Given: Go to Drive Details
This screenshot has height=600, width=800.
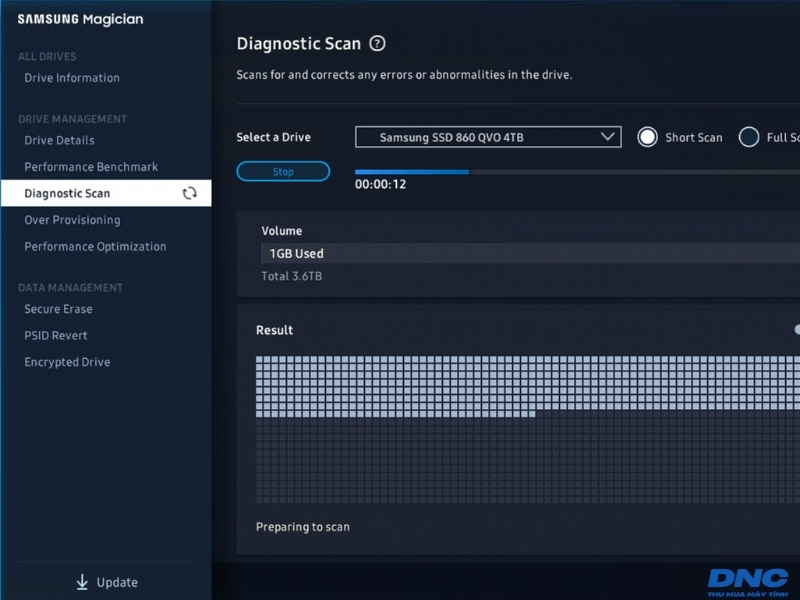Looking at the screenshot, I should (59, 140).
